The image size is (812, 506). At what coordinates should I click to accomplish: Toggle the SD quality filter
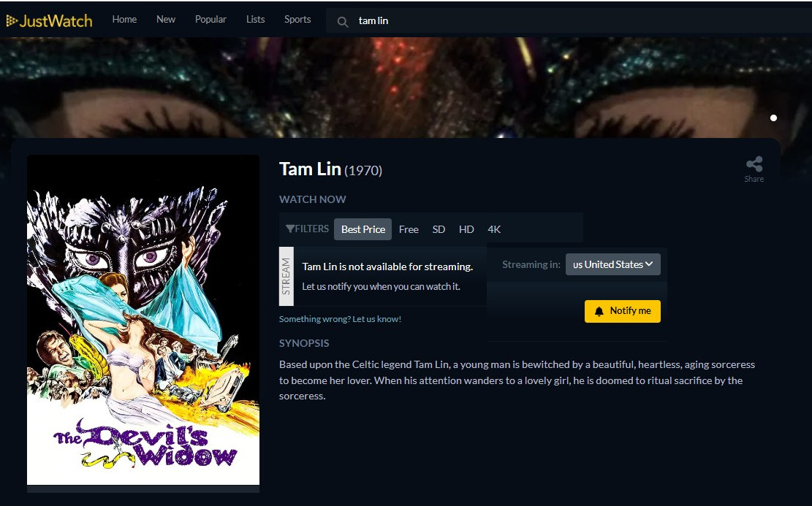[439, 229]
